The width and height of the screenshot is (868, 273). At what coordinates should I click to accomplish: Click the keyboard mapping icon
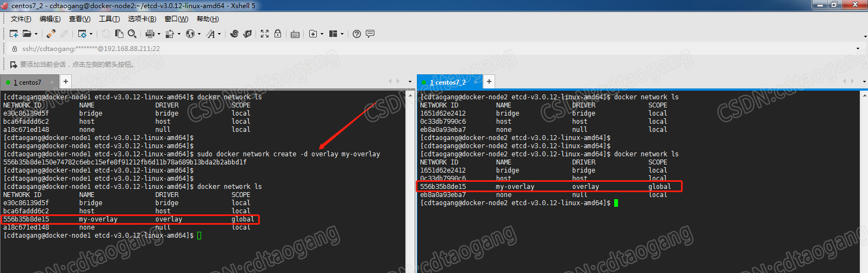295,34
